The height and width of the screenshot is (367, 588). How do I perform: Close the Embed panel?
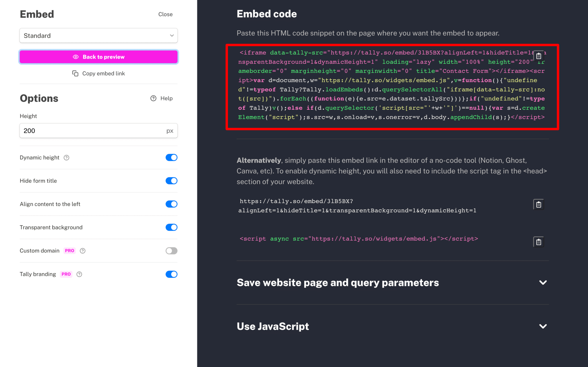(x=165, y=14)
